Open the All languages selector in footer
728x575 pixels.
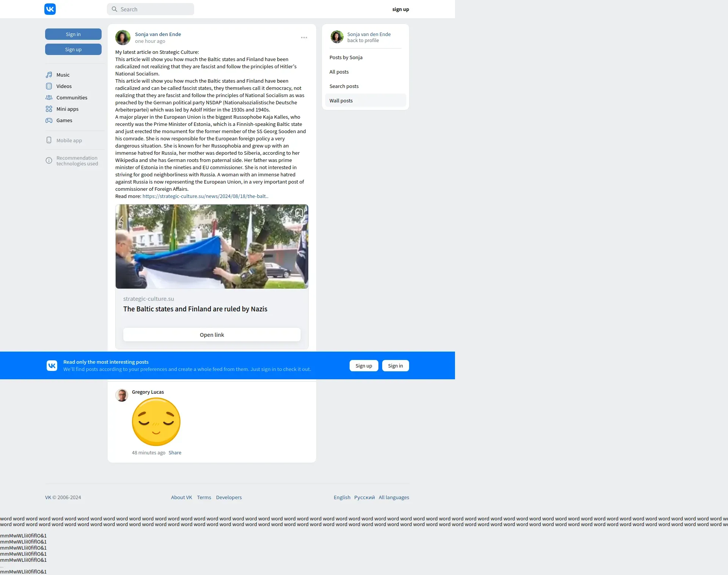pyautogui.click(x=394, y=497)
